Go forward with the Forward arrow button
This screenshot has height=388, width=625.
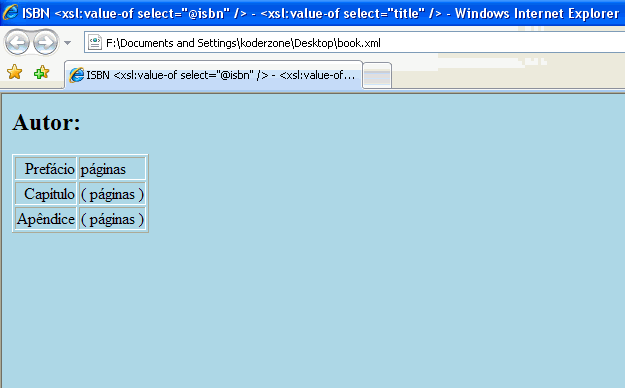pyautogui.click(x=45, y=42)
